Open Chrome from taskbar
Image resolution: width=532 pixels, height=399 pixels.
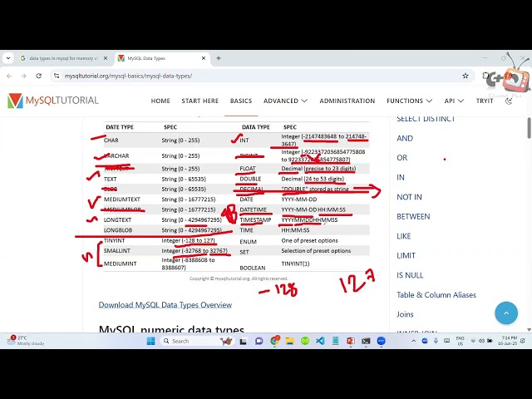pyautogui.click(x=274, y=341)
